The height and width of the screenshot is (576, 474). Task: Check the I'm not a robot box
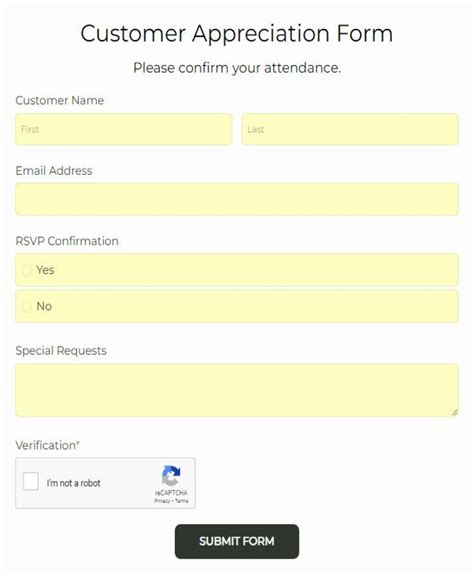pyautogui.click(x=30, y=481)
